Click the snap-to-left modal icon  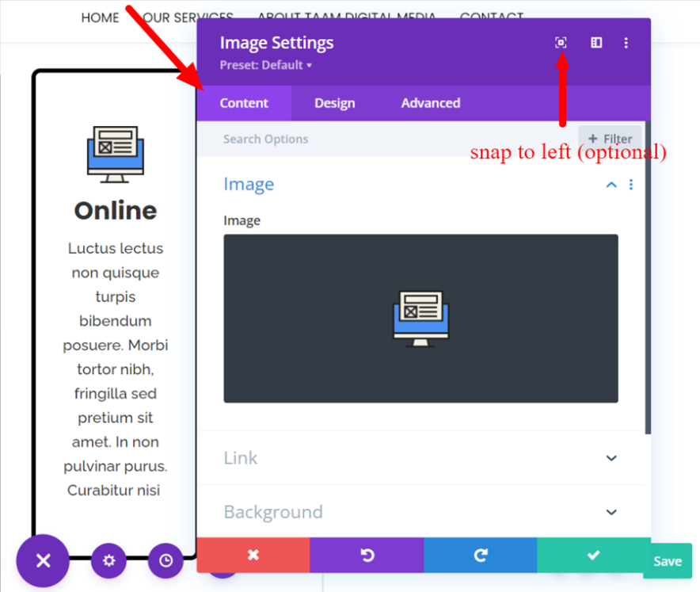click(561, 43)
